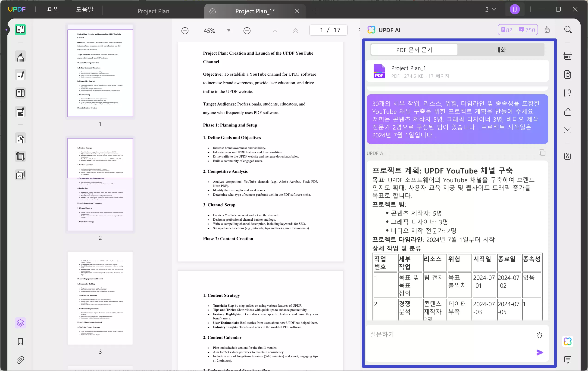Image resolution: width=588 pixels, height=371 pixels.
Task: Open the zoom level dropdown arrow
Action: 228,31
